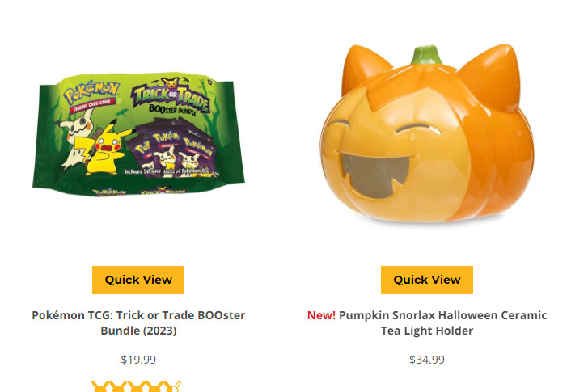Click the red New! label
588x392 pixels.
321,315
